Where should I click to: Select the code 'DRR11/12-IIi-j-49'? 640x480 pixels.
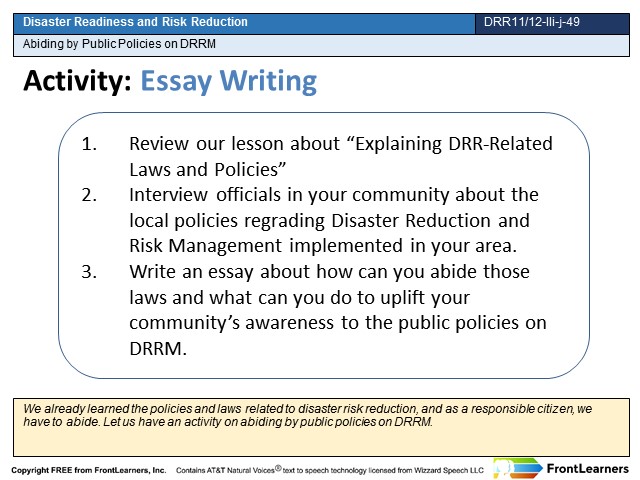pyautogui.click(x=531, y=22)
